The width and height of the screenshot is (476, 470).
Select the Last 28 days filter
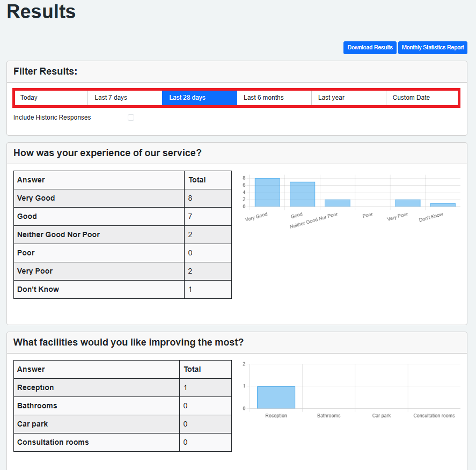pyautogui.click(x=200, y=98)
